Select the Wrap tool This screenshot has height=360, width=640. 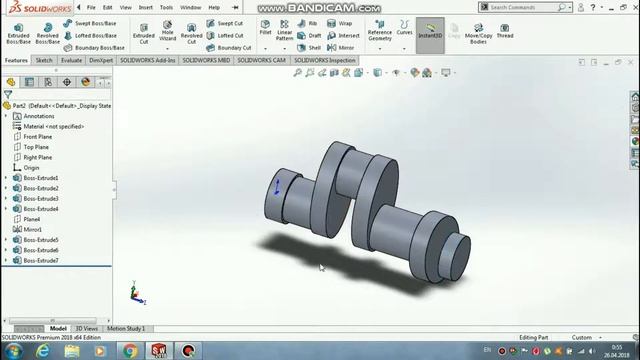[340, 24]
